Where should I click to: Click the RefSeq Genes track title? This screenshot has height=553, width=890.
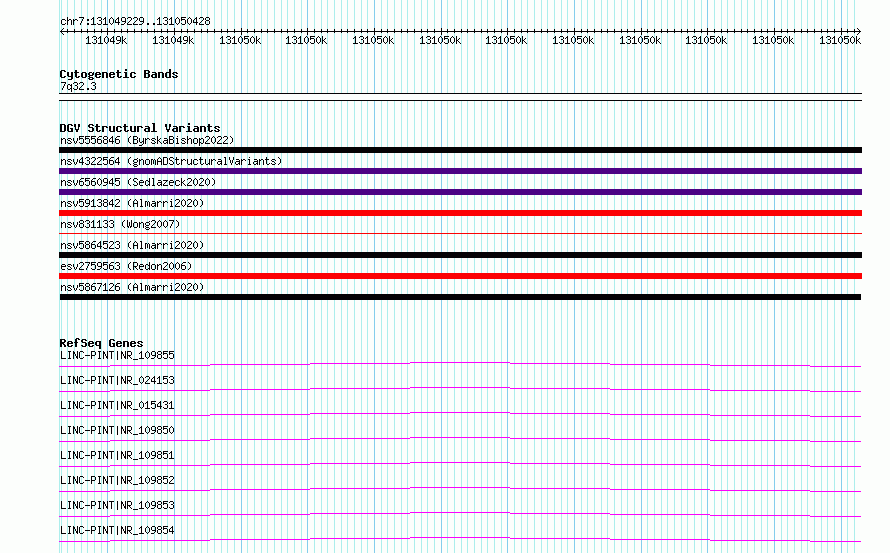(101, 343)
